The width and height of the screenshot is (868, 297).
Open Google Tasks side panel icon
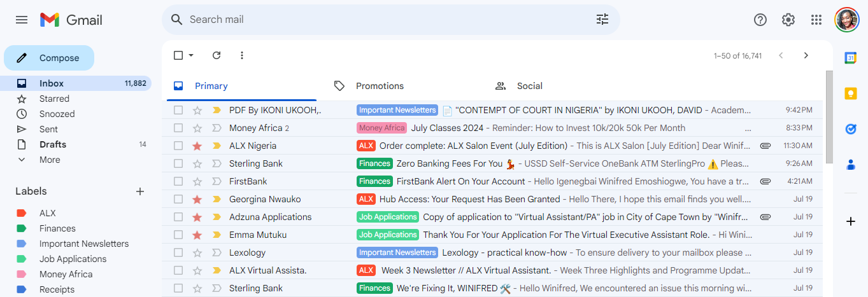(x=851, y=129)
